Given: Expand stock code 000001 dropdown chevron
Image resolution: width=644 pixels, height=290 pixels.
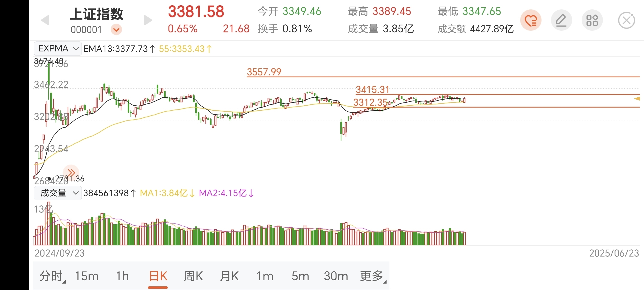Looking at the screenshot, I should (116, 30).
